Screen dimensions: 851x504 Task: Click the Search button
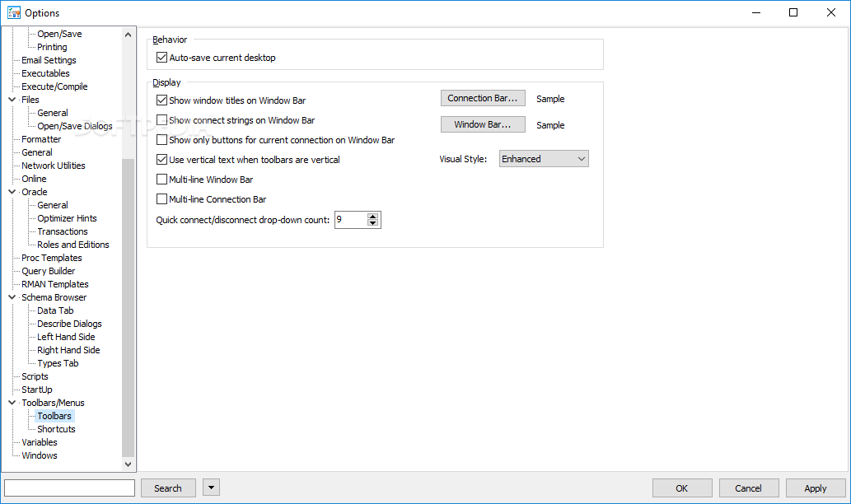[168, 488]
